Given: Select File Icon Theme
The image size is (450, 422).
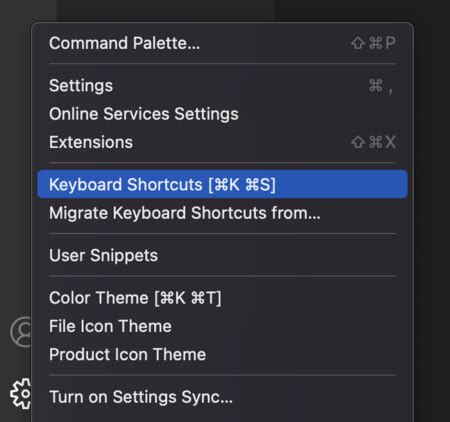Looking at the screenshot, I should (222, 326).
